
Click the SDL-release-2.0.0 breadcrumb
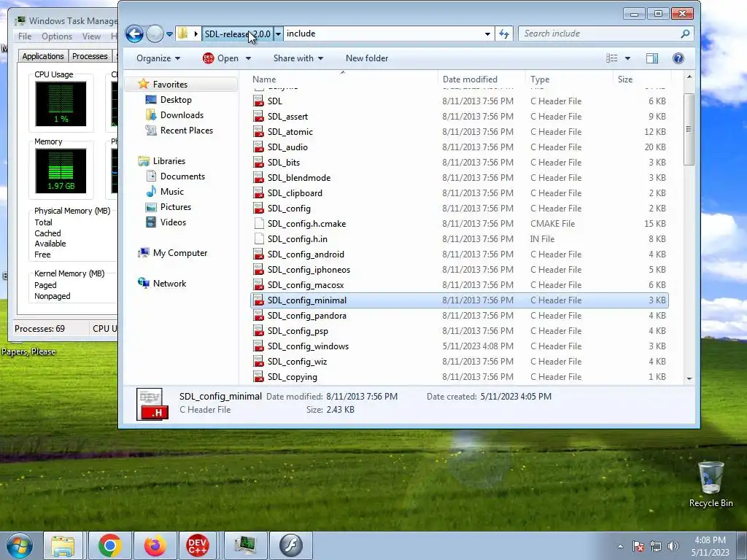(237, 34)
